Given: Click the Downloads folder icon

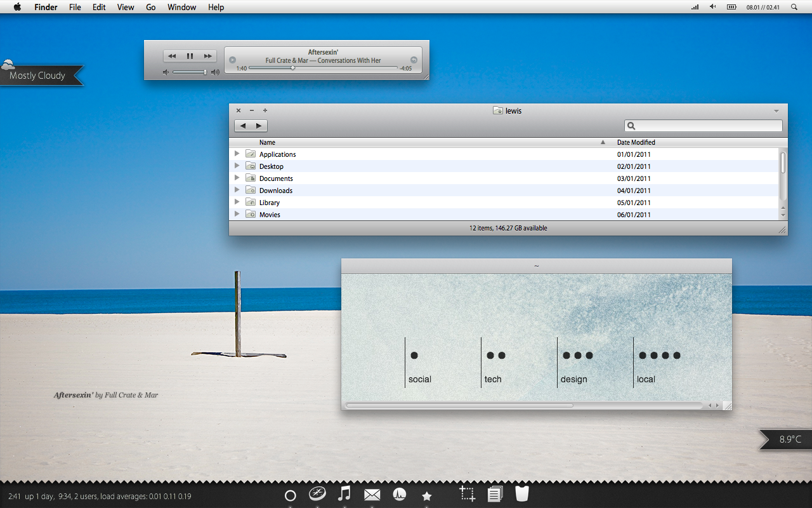Looking at the screenshot, I should point(251,190).
